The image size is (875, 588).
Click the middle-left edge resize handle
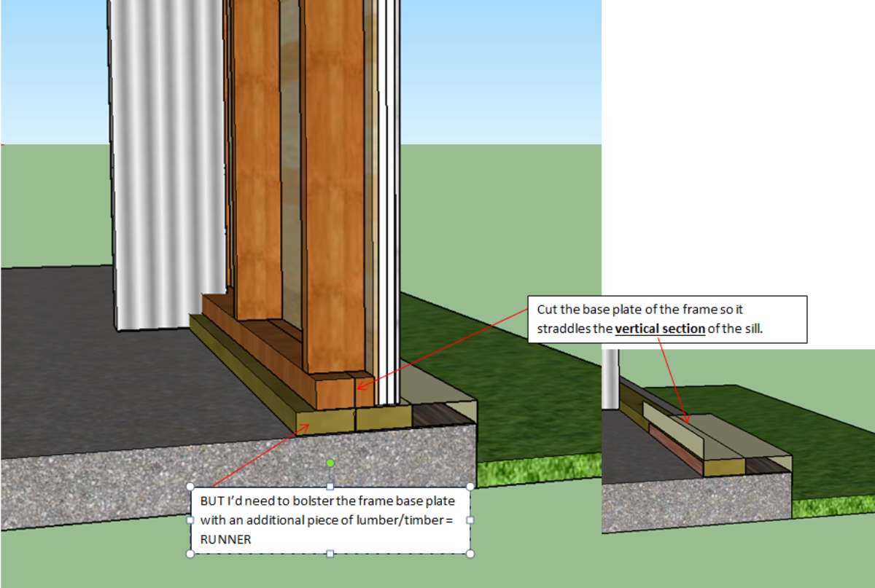[190, 520]
